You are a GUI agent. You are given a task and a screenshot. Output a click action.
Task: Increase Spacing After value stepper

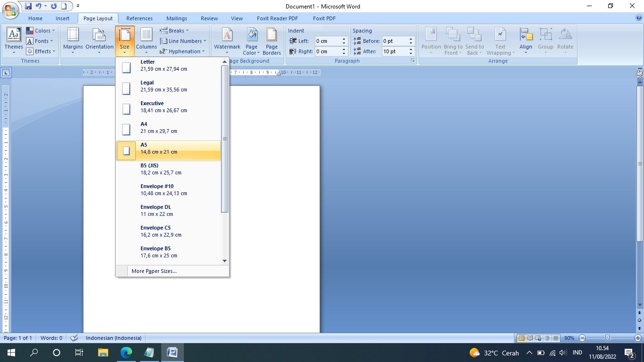pos(411,49)
